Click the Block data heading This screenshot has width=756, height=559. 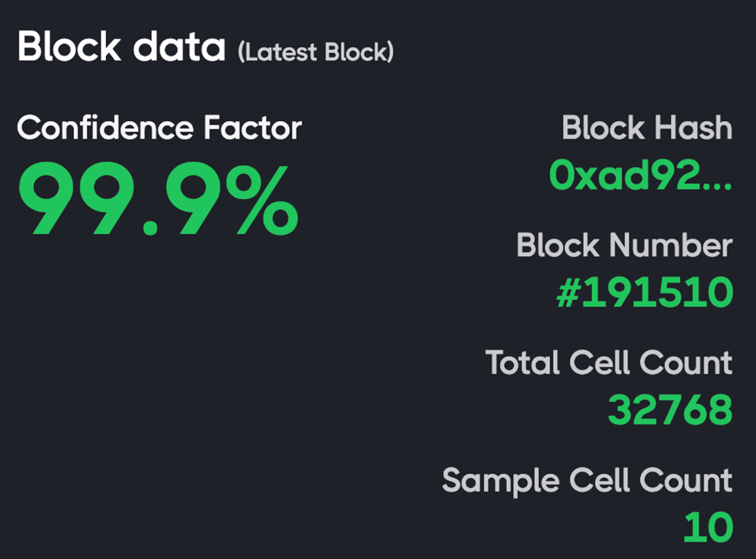point(121,47)
